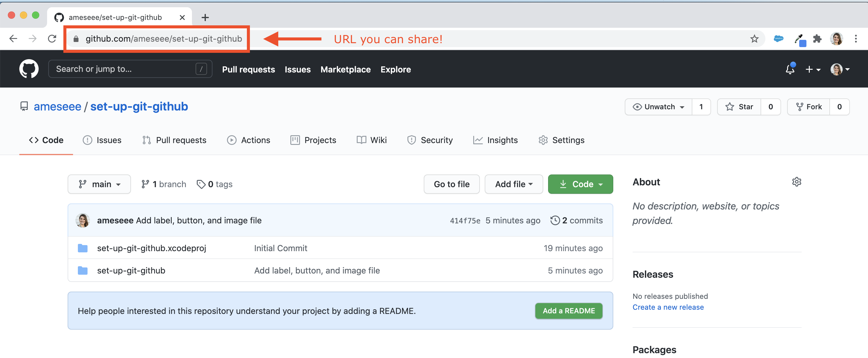Viewport: 868px width, 358px height.
Task: Open the user avatar menu in GitHub header
Action: pyautogui.click(x=840, y=69)
